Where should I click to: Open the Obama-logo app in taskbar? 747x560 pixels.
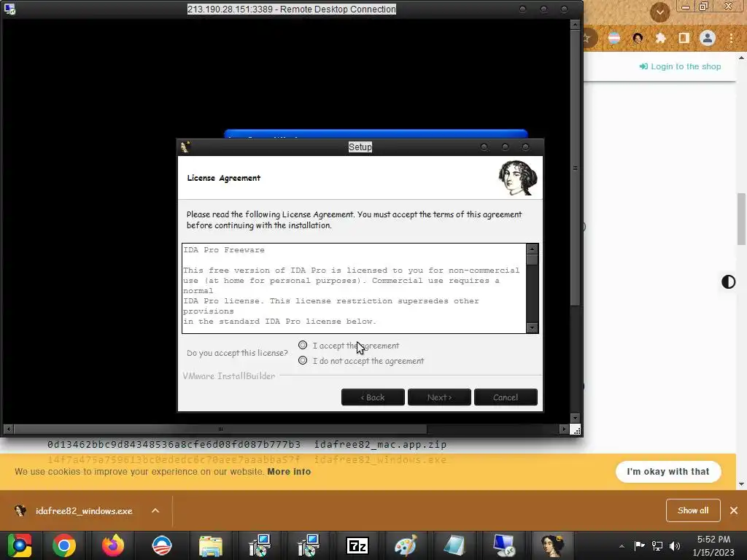[162, 545]
